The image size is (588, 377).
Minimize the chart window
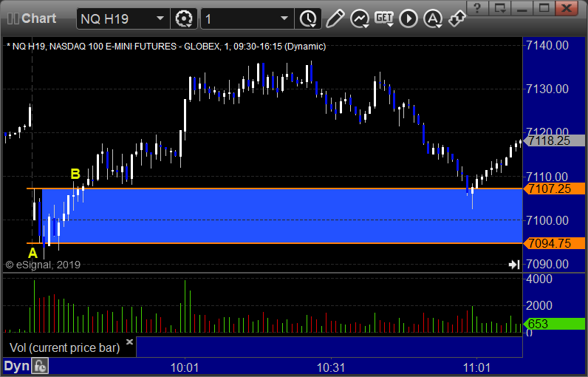pyautogui.click(x=522, y=8)
